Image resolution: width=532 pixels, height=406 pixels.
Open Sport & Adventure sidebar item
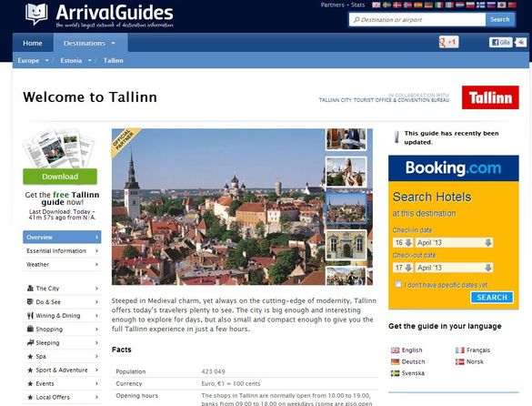(62, 370)
